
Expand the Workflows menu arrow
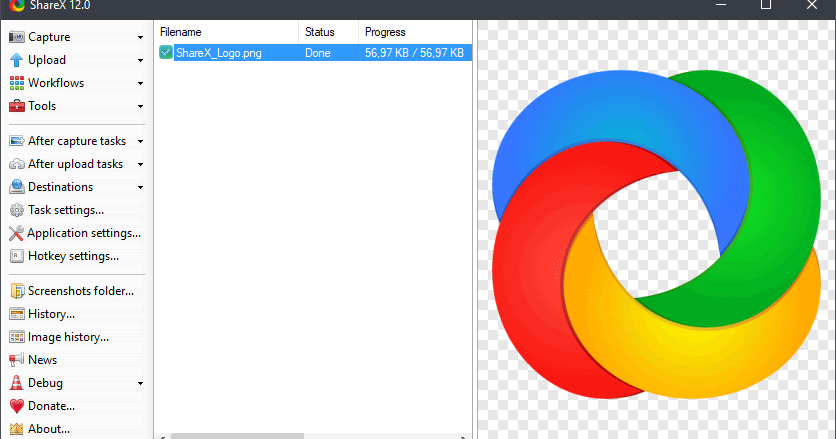140,83
